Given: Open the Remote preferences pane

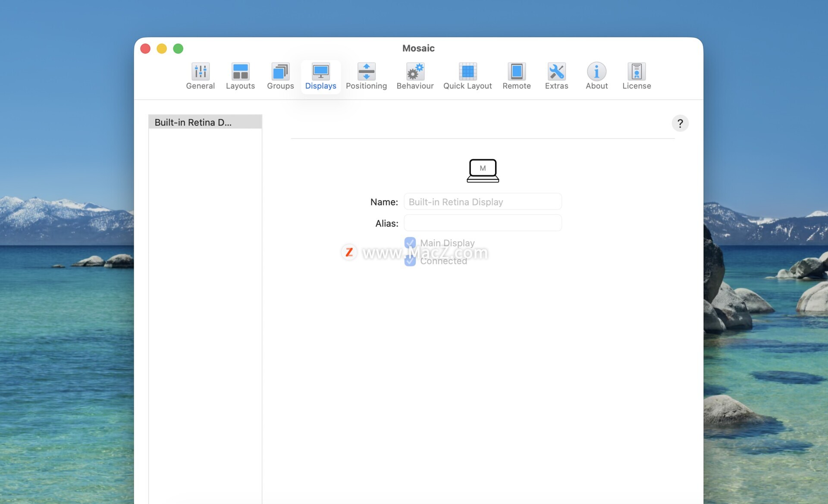Looking at the screenshot, I should click(x=516, y=76).
